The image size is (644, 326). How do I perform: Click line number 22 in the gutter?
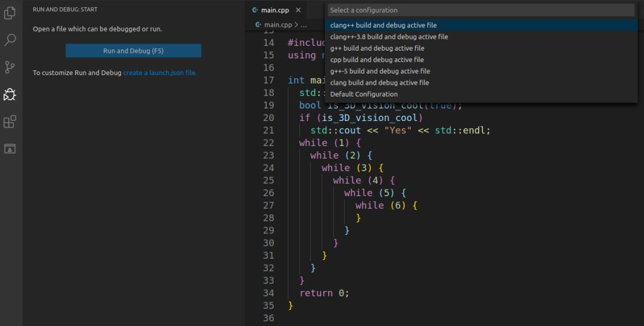click(x=268, y=143)
